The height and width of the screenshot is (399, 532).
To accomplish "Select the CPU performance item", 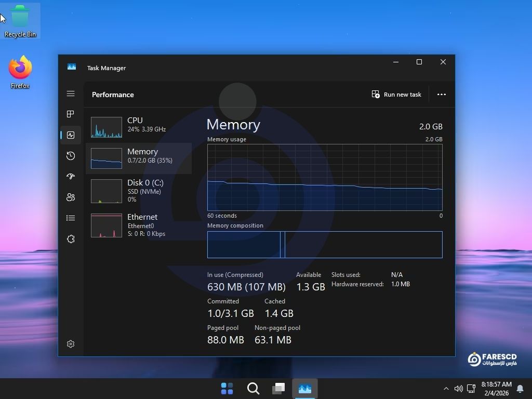I will (x=139, y=127).
